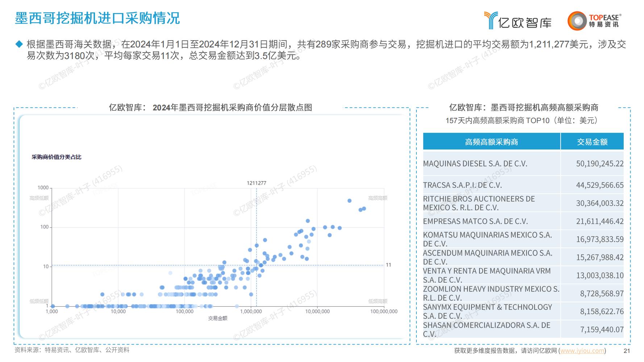Select the amount 8,158,622.76
Viewport: 644px width, 362px height.
pos(602,311)
